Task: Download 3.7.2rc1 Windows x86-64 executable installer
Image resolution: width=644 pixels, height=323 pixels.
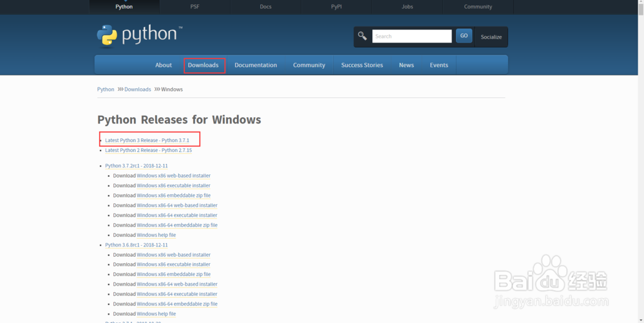Action: [x=177, y=215]
